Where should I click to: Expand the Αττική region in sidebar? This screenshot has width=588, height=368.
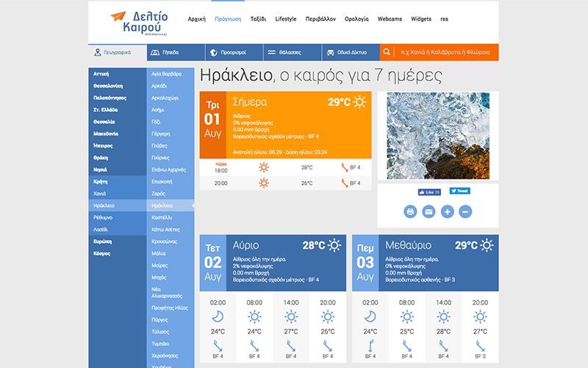[101, 74]
